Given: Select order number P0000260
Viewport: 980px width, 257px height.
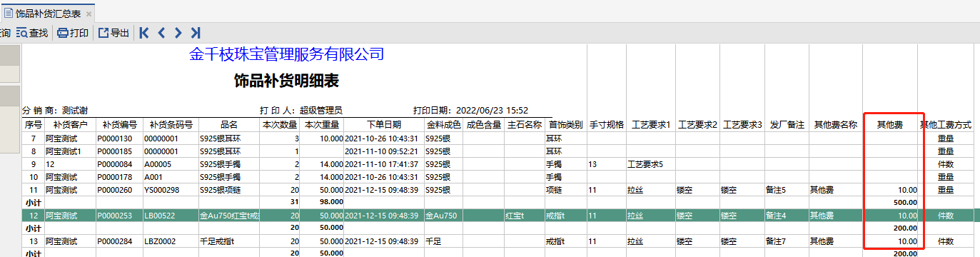Looking at the screenshot, I should pos(115,190).
